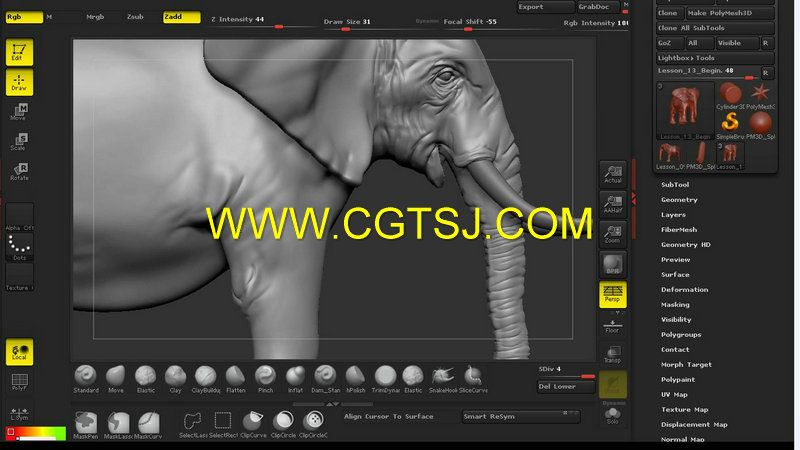Screen dimensions: 800x450
Task: Click the GrabDoc button
Action: pos(598,7)
